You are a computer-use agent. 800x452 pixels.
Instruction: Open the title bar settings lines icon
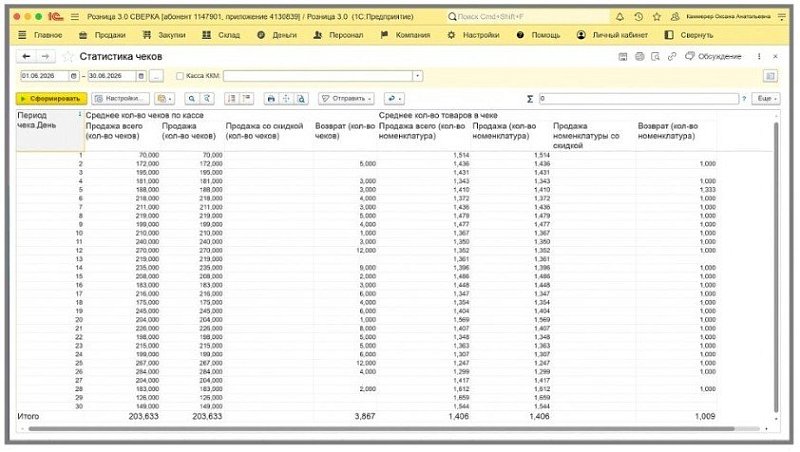point(782,17)
